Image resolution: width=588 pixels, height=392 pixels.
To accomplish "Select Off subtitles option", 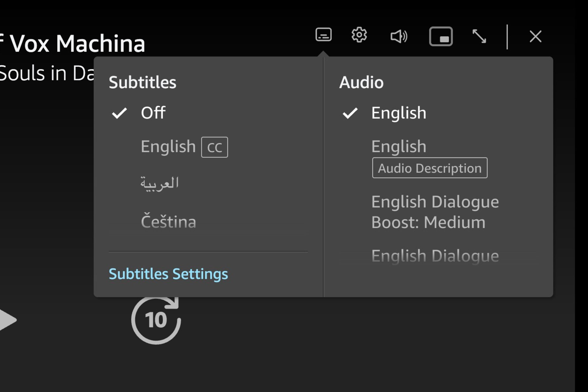I will [x=153, y=113].
